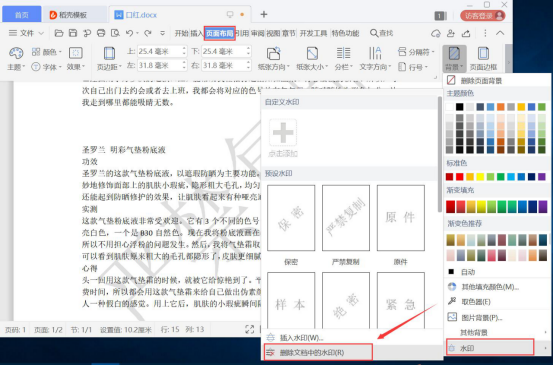Click the 背景 background button

coord(454,59)
